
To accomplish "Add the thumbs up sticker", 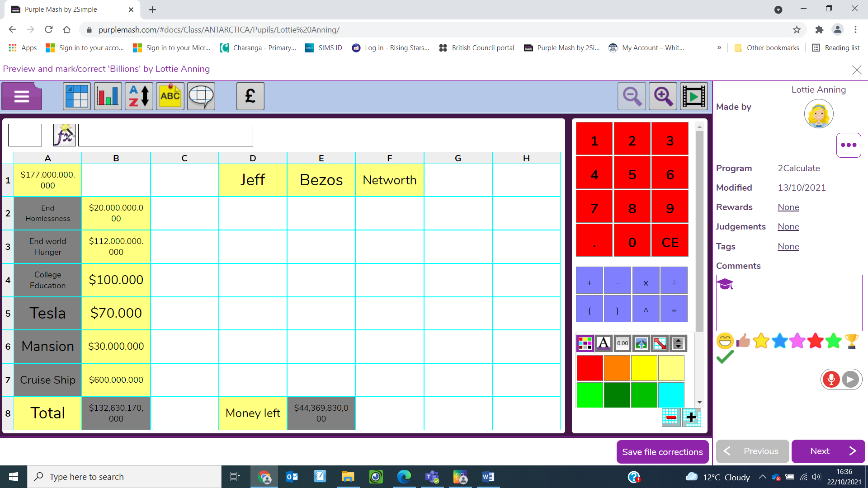I will 743,341.
